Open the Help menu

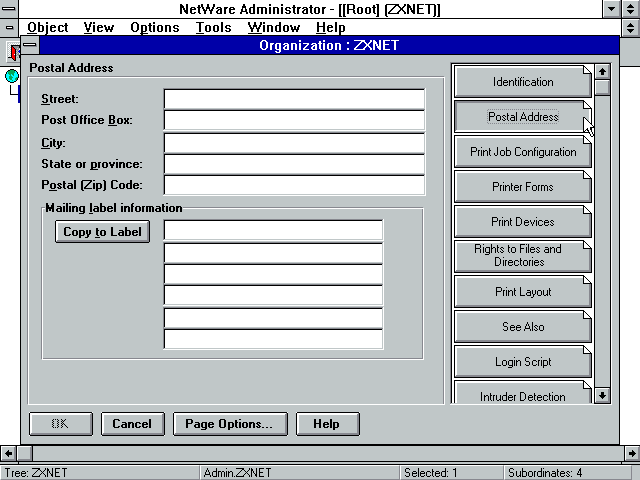point(331,27)
